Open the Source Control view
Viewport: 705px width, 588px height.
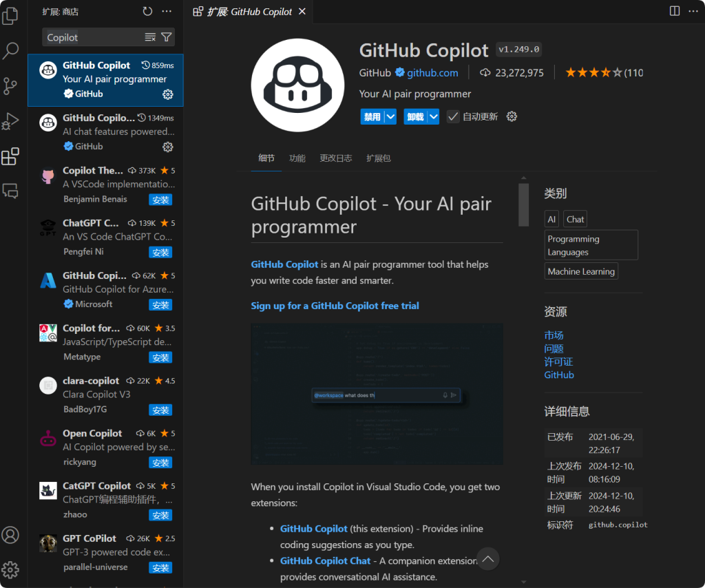(x=10, y=86)
